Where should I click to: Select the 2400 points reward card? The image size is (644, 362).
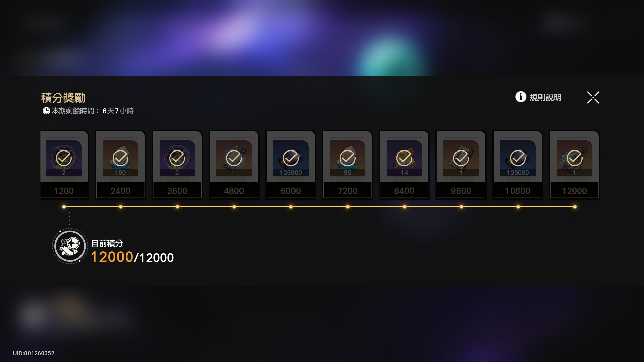click(x=120, y=165)
